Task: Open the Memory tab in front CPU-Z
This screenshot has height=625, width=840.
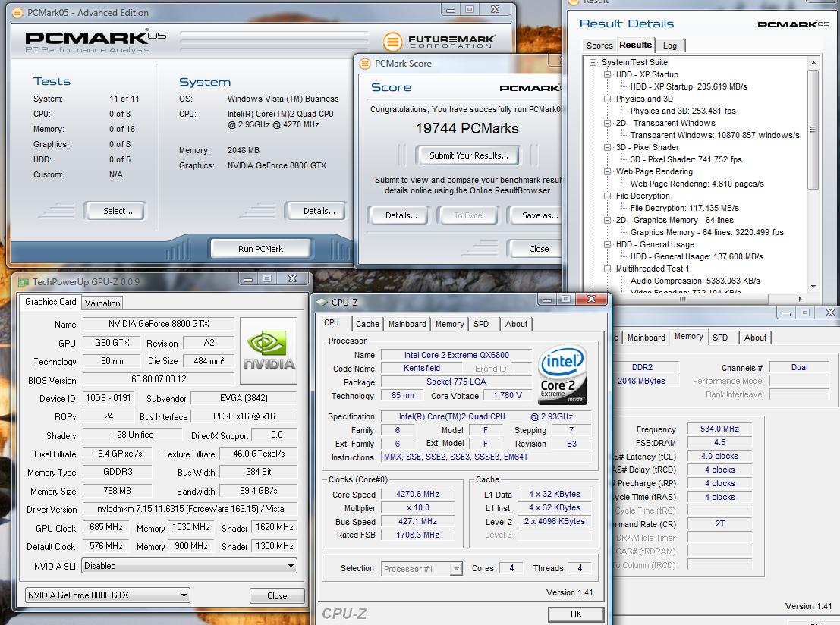Action: (x=449, y=324)
